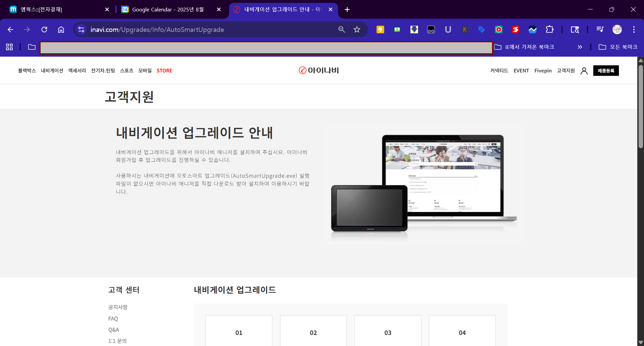Open the green N extension icon

click(x=397, y=30)
